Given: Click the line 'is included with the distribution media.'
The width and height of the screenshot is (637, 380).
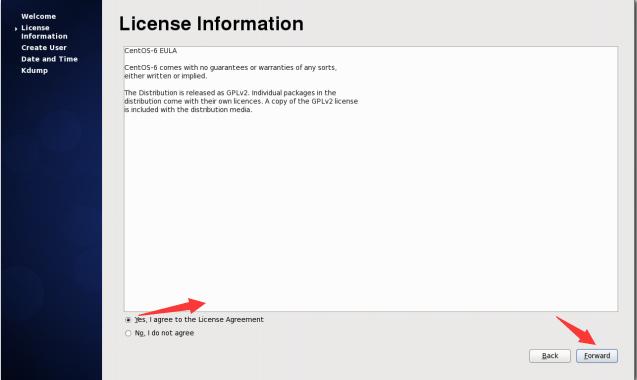Looking at the screenshot, I should pyautogui.click(x=188, y=110).
